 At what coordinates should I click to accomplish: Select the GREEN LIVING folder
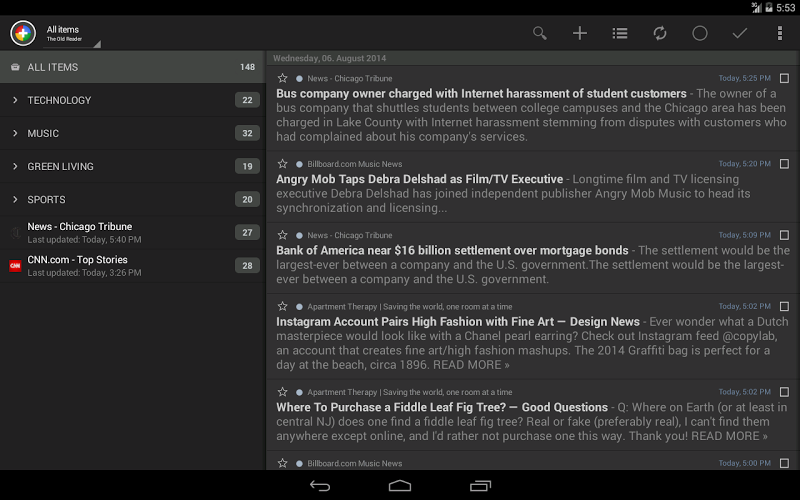[x=133, y=166]
